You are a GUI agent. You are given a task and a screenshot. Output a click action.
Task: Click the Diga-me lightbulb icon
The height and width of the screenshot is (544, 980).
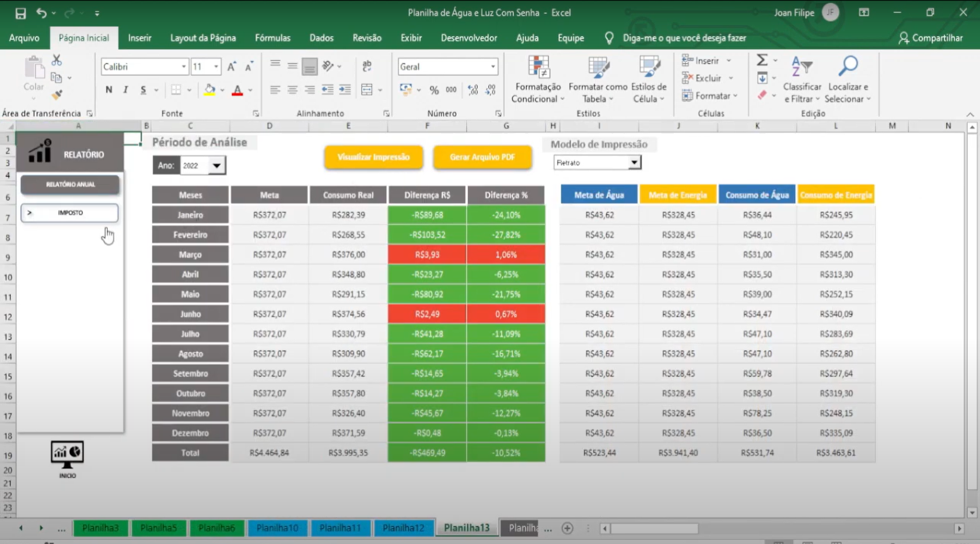click(609, 38)
